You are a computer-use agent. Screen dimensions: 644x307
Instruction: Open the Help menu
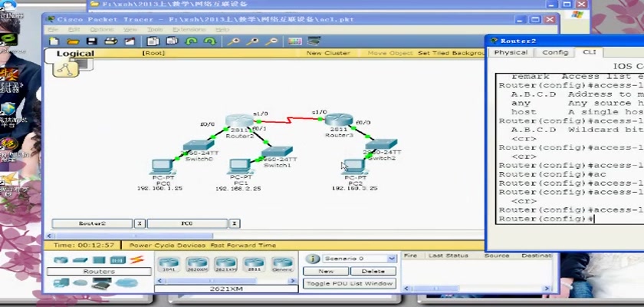(222, 30)
